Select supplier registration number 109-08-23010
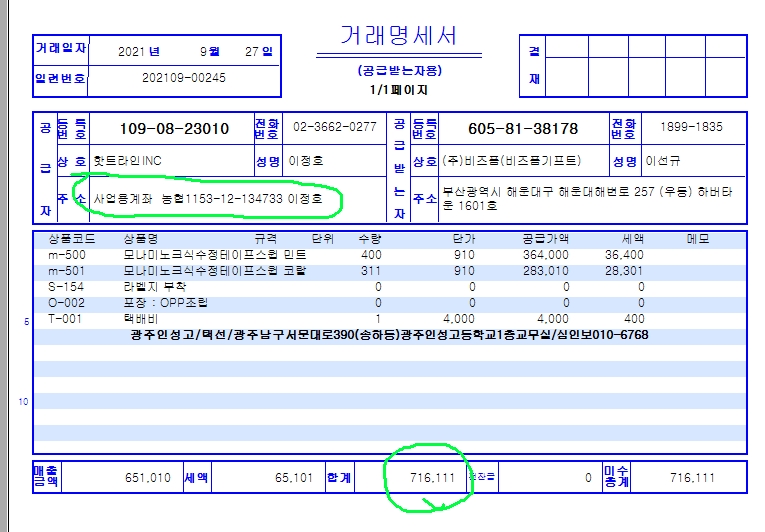 click(173, 129)
